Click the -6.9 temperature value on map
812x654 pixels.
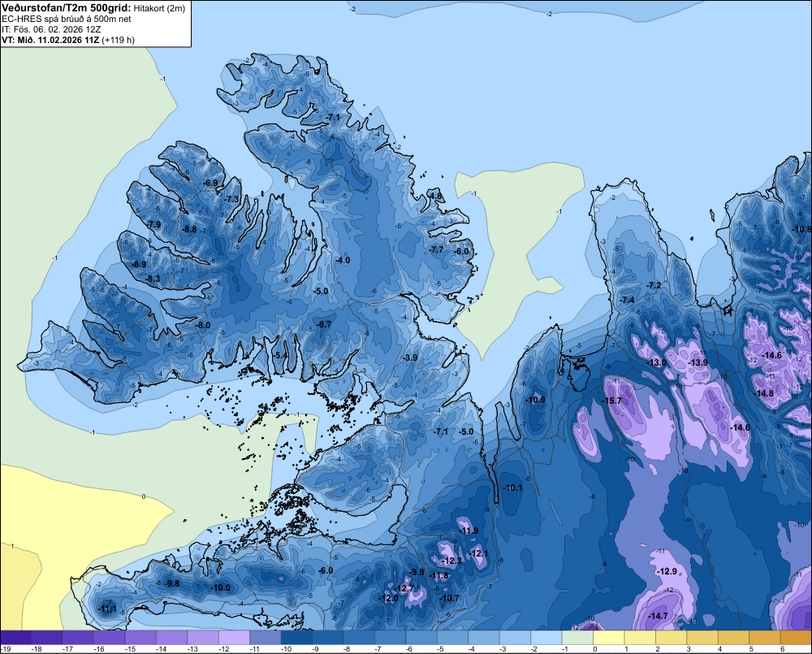click(211, 183)
